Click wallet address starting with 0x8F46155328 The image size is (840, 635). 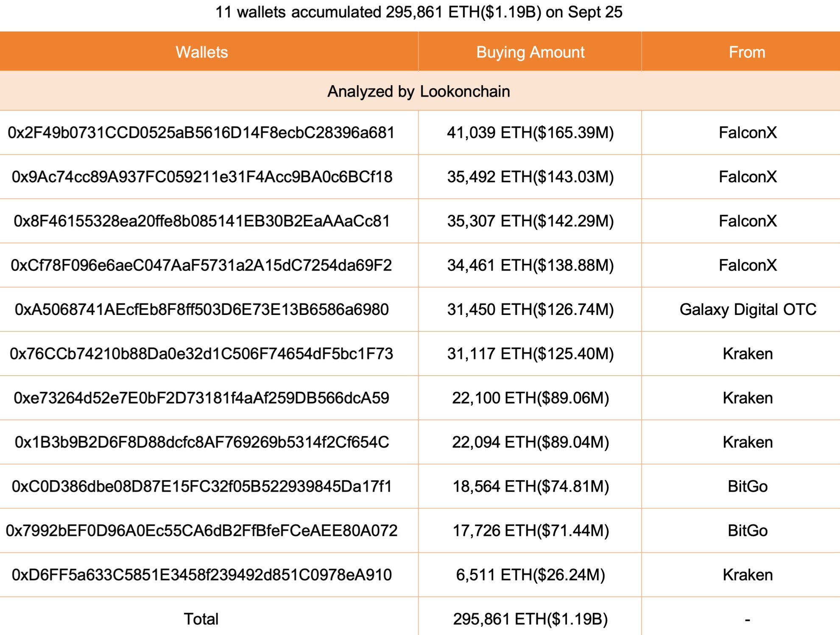click(x=202, y=221)
